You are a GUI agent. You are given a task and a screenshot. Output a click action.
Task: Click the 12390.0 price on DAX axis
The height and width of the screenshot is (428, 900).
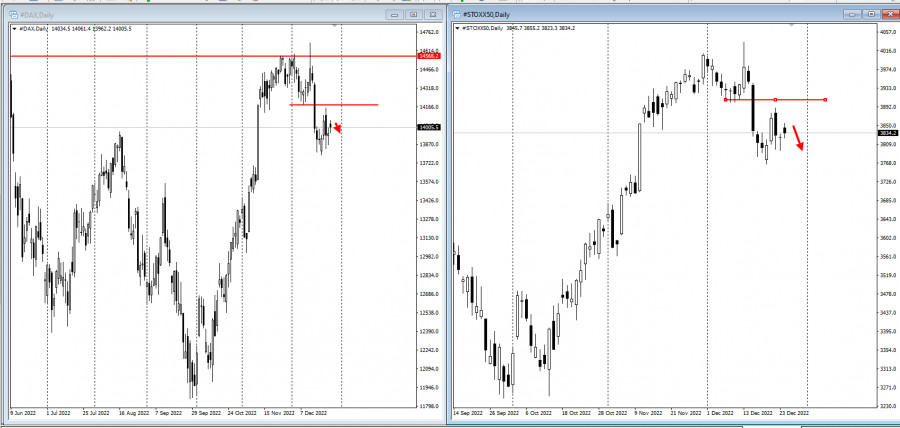pos(430,331)
